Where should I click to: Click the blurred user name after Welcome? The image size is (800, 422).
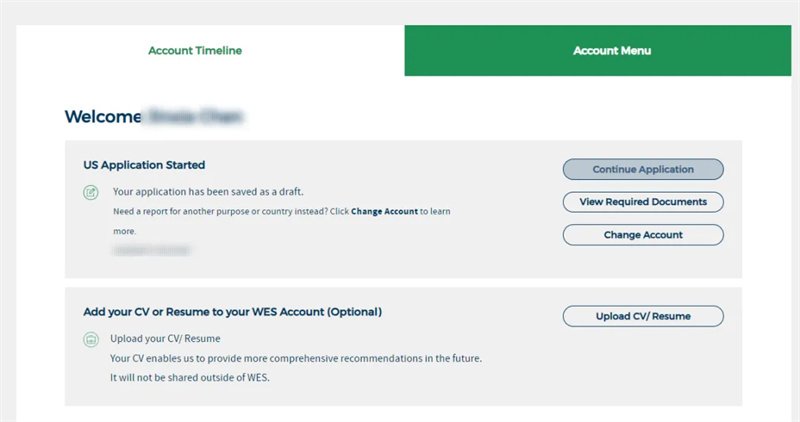[x=195, y=117]
